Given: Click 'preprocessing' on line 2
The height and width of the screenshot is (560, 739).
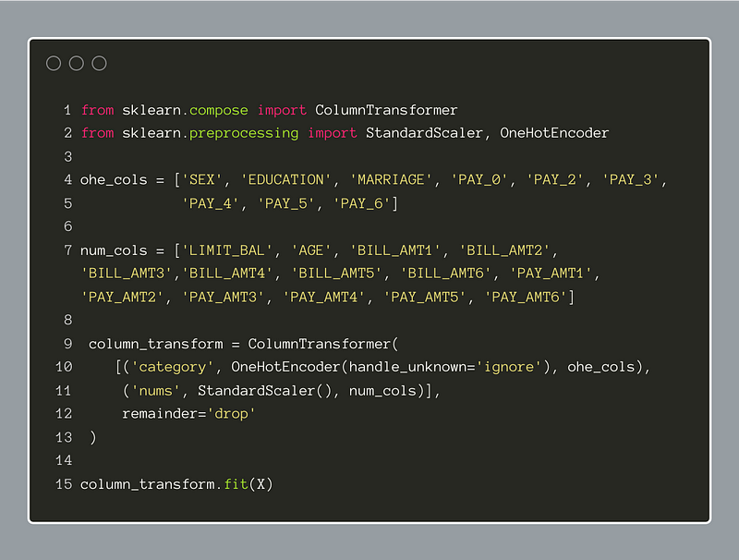Looking at the screenshot, I should [x=244, y=133].
